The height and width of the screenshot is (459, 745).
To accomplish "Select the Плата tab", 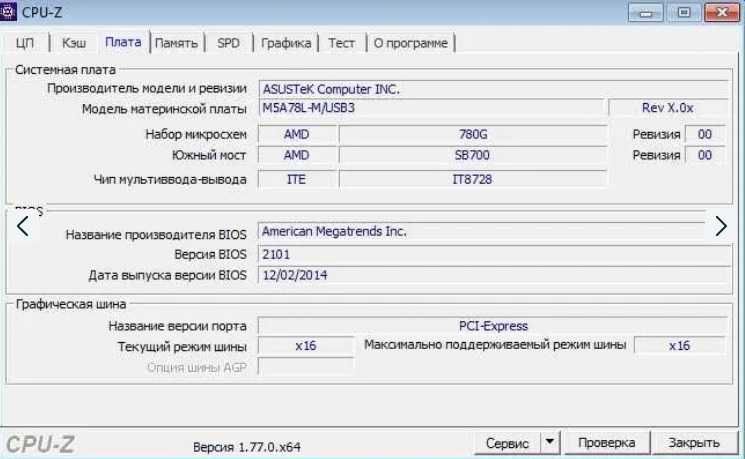I will pos(123,42).
